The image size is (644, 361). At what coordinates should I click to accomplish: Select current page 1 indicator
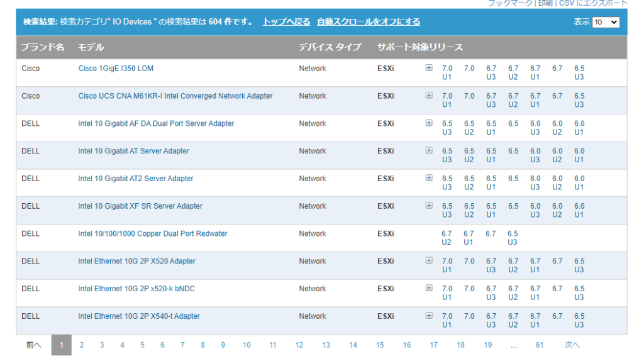click(62, 345)
